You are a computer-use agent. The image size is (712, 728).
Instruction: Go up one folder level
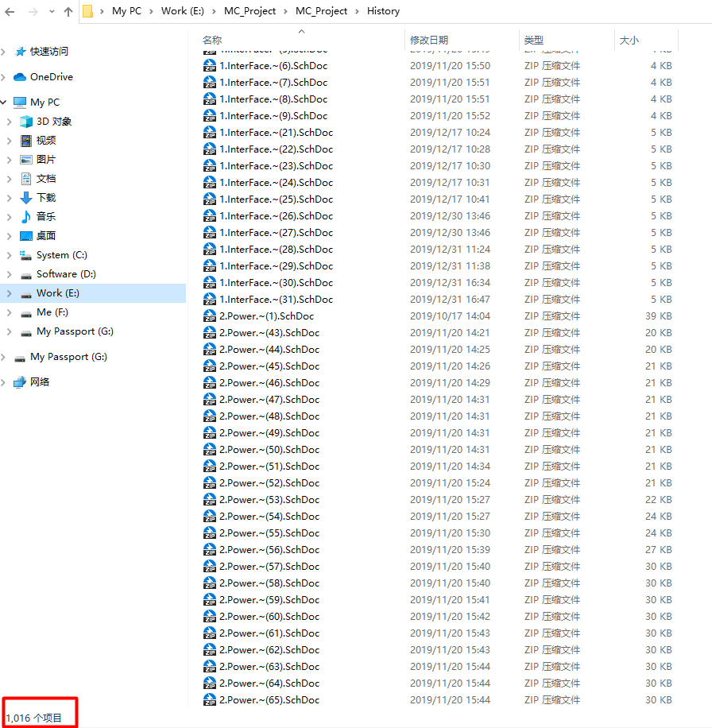click(68, 12)
